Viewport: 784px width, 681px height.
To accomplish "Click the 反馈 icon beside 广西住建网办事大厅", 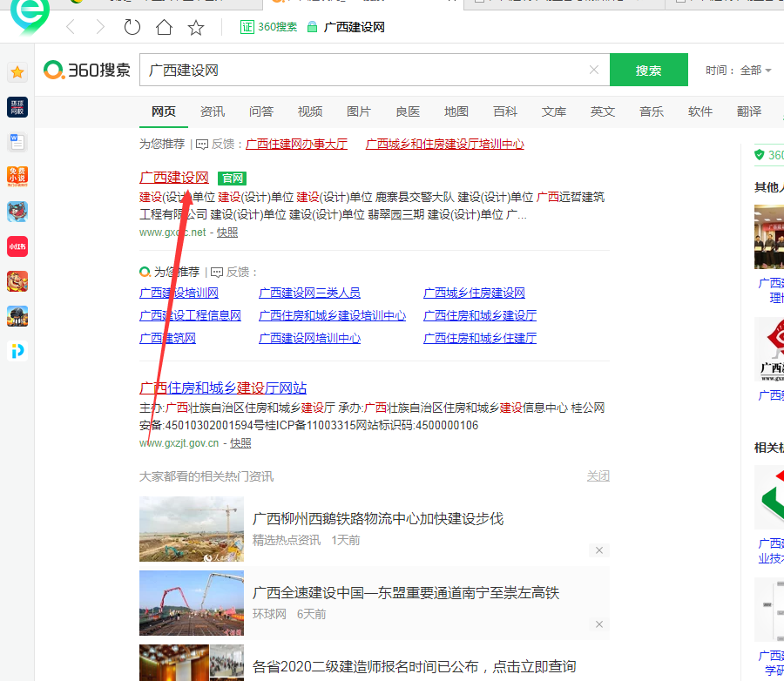I will click(x=202, y=145).
